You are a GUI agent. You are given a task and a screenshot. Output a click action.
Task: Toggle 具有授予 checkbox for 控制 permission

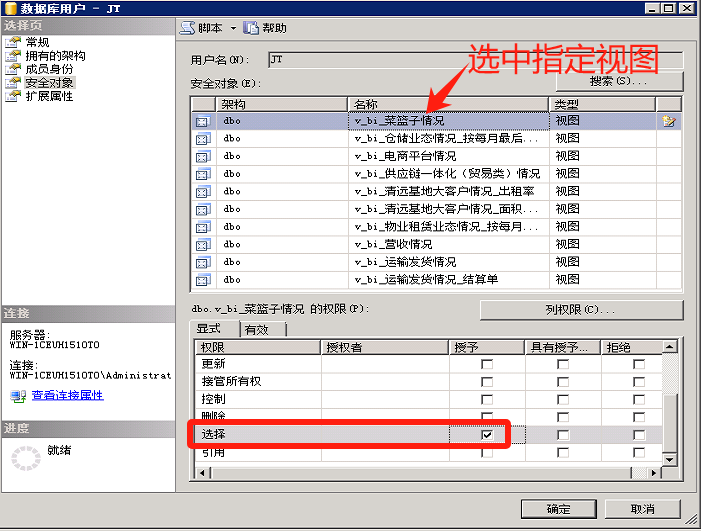(563, 400)
